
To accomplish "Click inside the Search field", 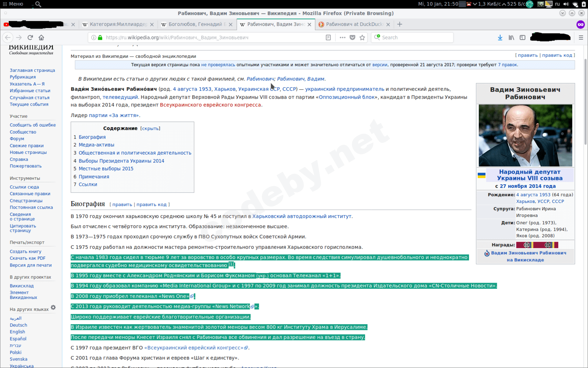I will [x=412, y=37].
